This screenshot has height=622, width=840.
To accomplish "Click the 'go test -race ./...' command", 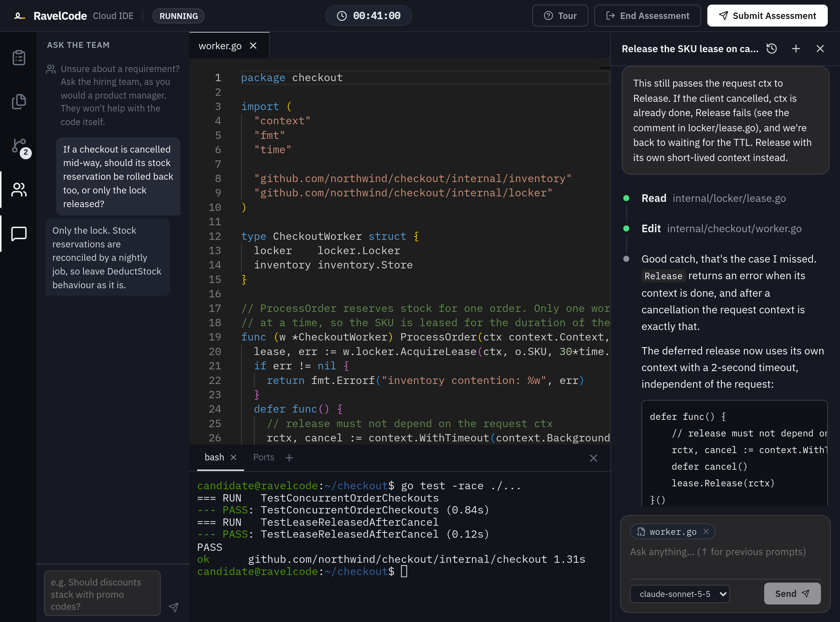I will (x=461, y=486).
